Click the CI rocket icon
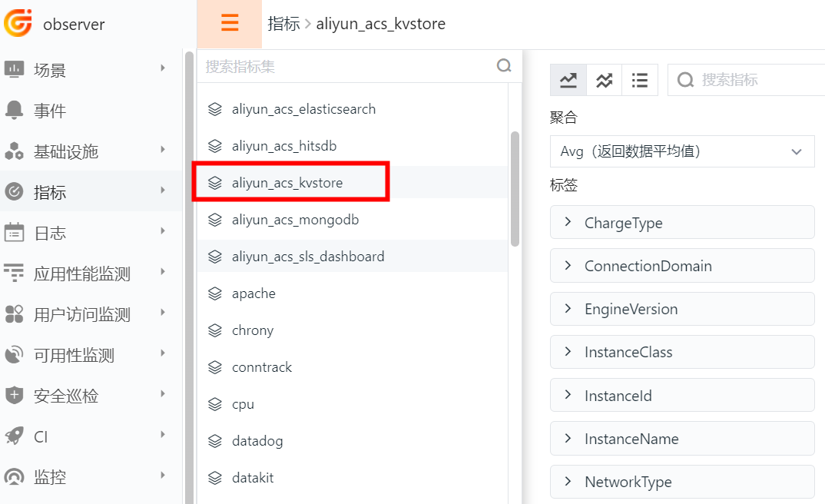 click(x=14, y=436)
